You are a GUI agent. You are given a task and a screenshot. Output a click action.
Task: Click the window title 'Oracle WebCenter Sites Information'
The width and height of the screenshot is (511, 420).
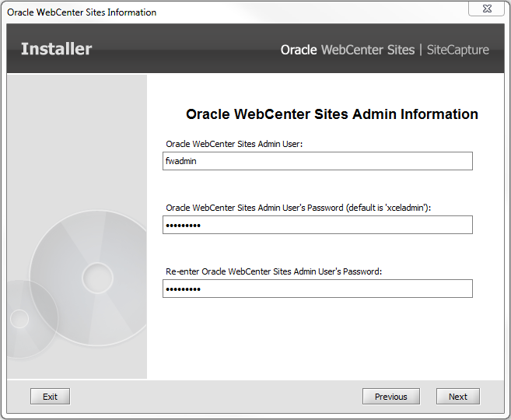coord(82,12)
